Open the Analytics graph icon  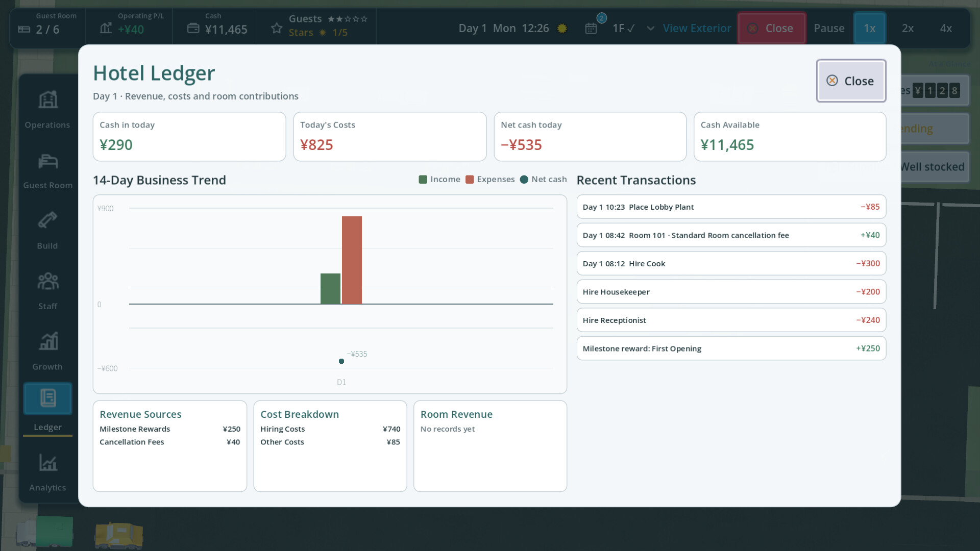click(48, 463)
